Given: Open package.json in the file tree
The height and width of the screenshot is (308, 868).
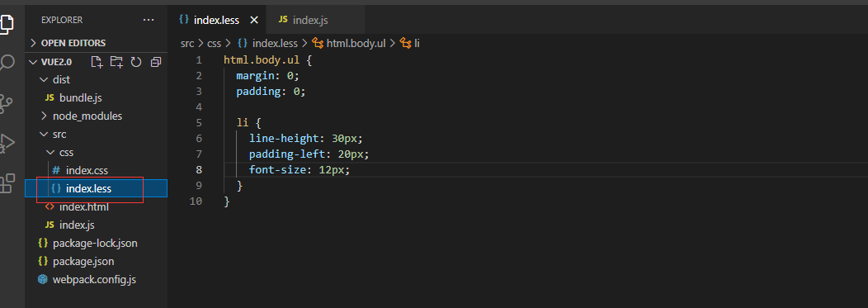Looking at the screenshot, I should 83,261.
